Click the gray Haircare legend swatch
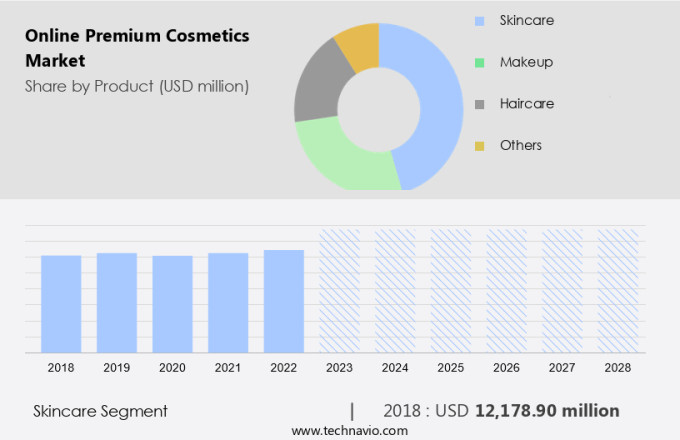Screen dimensions: 680x440 coord(479,104)
